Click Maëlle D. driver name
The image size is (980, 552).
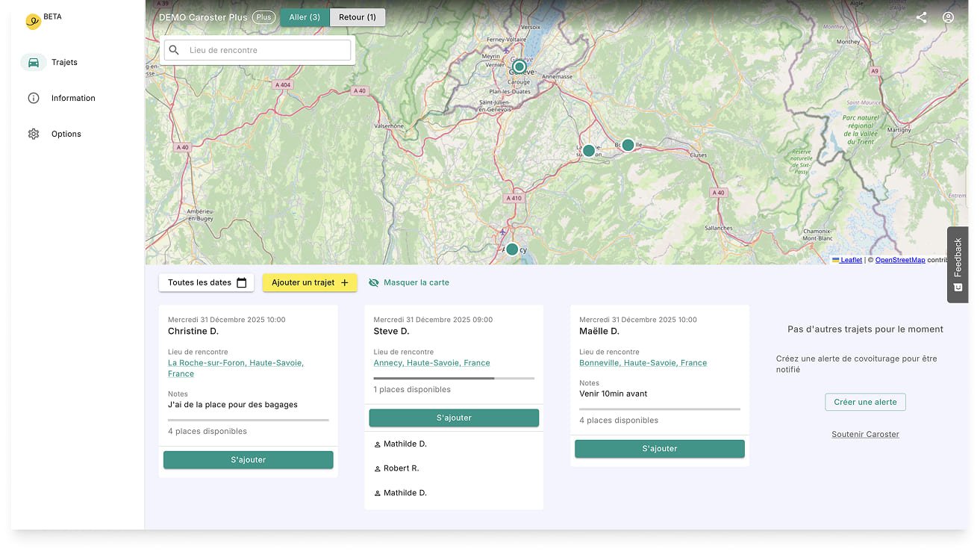point(599,331)
